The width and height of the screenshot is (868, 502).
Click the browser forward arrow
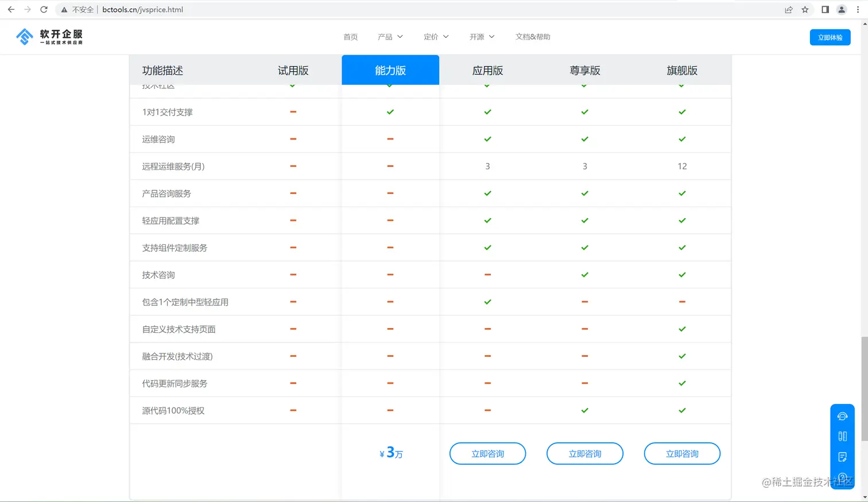(27, 10)
